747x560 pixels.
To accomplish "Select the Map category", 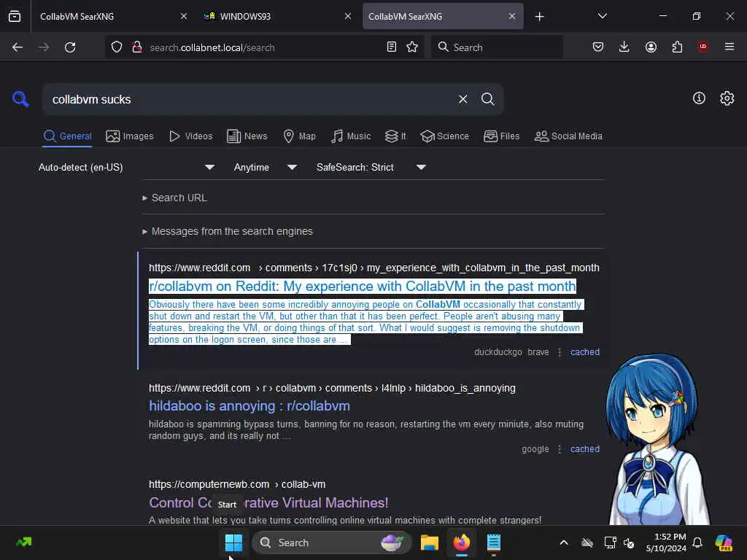I will 299,136.
